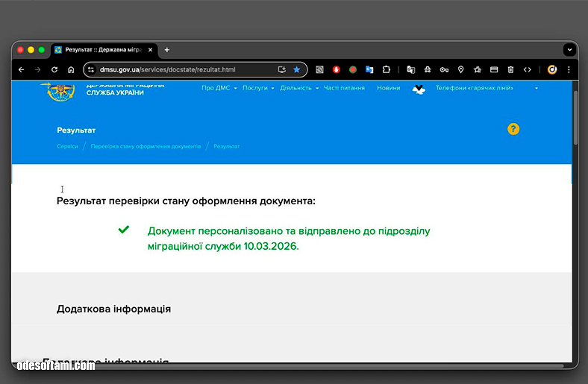Viewport: 588px width, 384px height.
Task: Click the translate page toolbar icon
Action: click(411, 69)
